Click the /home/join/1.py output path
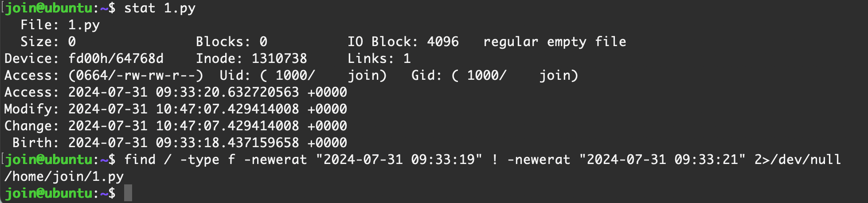The image size is (868, 203). (64, 176)
